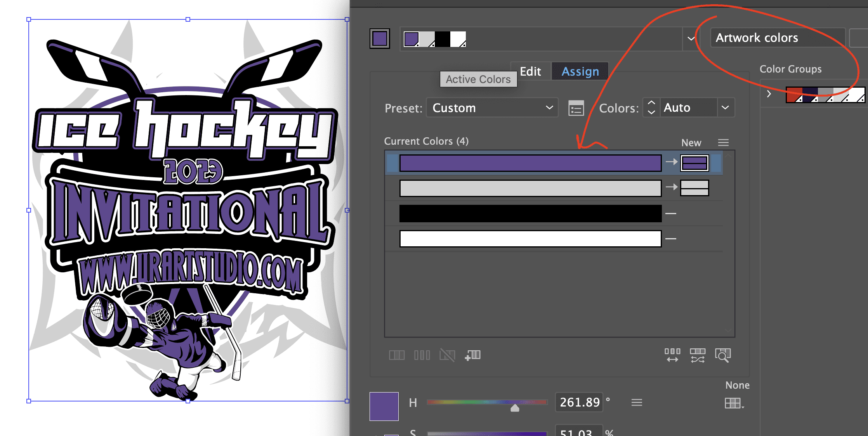Click the ice hockey logo artwork on canvas
This screenshot has width=868, height=436.
pyautogui.click(x=188, y=210)
